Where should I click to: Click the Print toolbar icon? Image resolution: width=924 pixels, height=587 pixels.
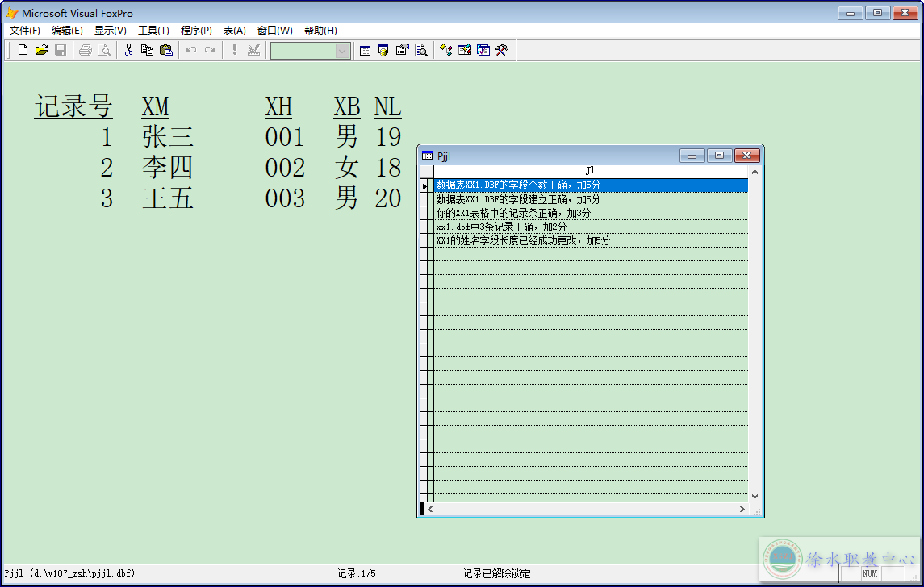click(86, 50)
